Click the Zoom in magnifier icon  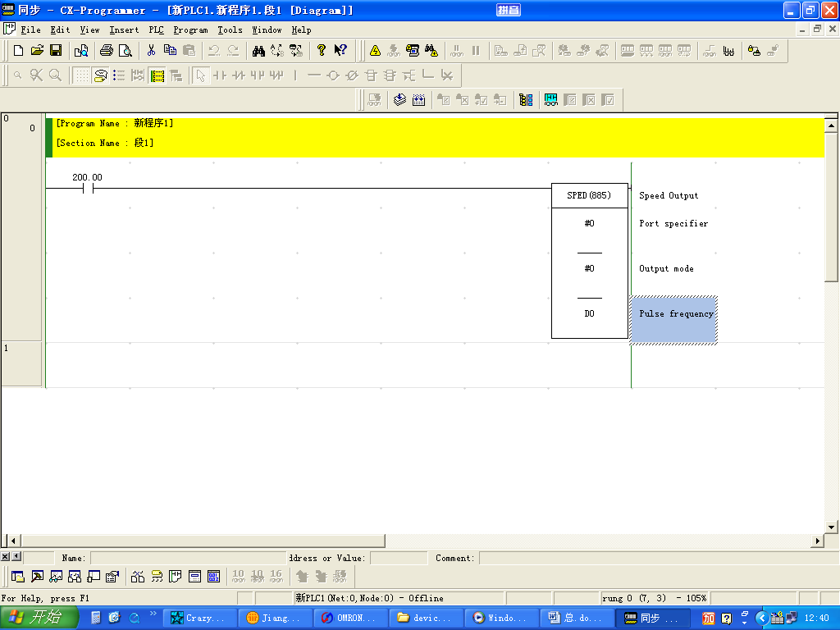(55, 75)
